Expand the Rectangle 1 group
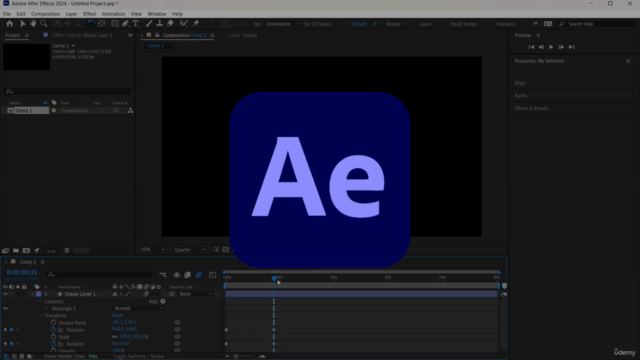The width and height of the screenshot is (640, 360). tap(47, 309)
